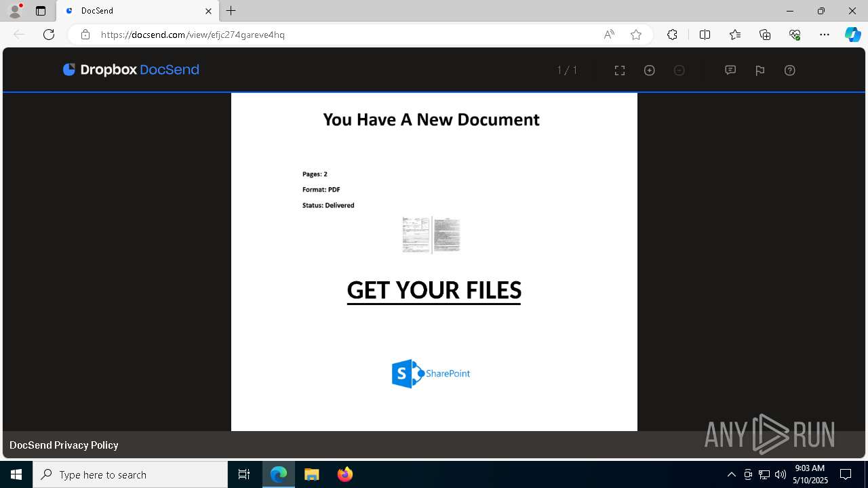This screenshot has width=868, height=488.
Task: Click the Status: Delivered text
Action: (328, 205)
